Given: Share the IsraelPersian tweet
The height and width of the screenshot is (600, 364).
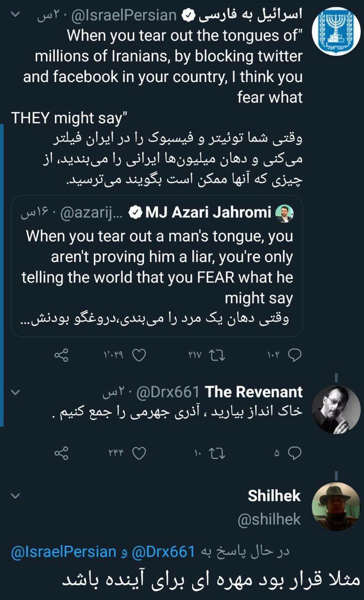Looking at the screenshot, I should (x=61, y=356).
